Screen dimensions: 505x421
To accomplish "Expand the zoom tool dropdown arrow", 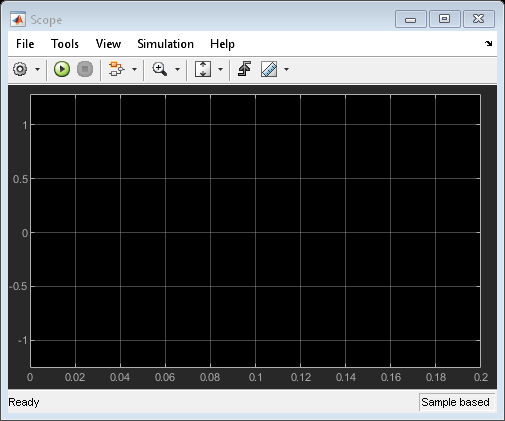I will 177,70.
